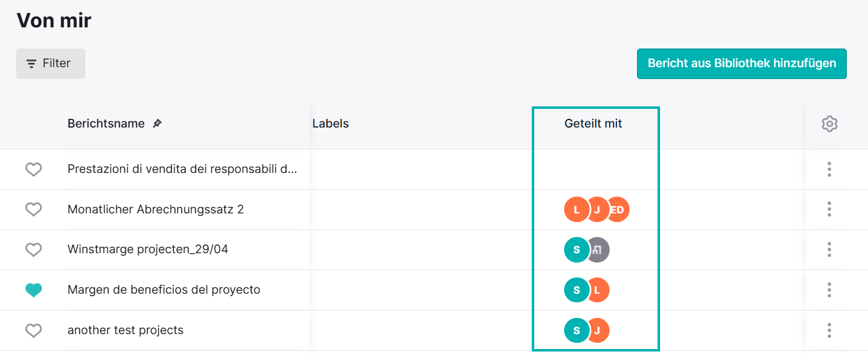
Task: Open the Monatlicher Abrechnungssatz 2 report
Action: [156, 210]
